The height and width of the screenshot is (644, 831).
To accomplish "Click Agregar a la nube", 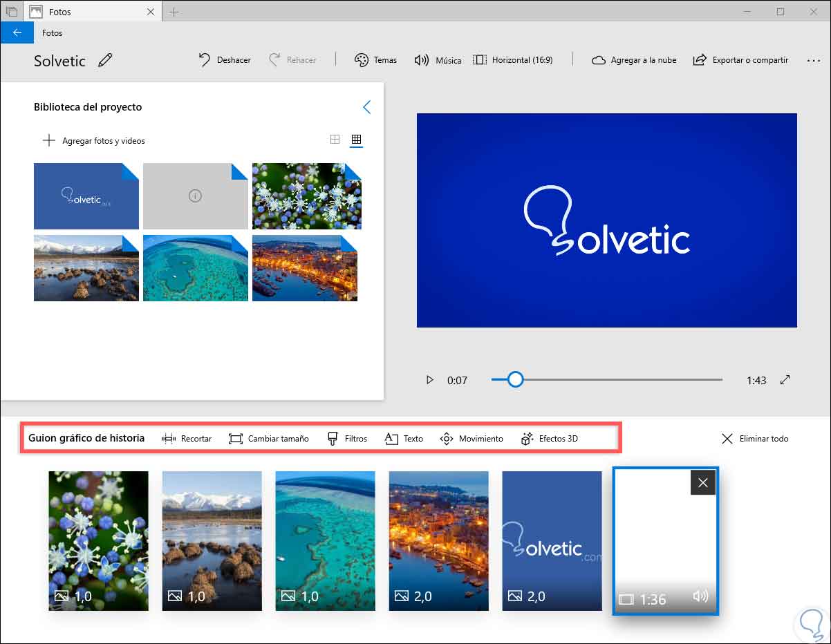I will tap(634, 60).
